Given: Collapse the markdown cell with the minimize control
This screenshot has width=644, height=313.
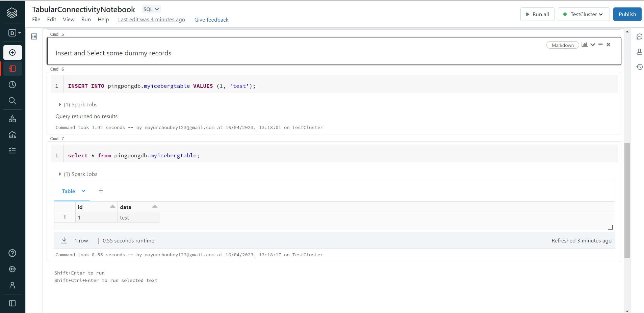Looking at the screenshot, I should tap(600, 44).
